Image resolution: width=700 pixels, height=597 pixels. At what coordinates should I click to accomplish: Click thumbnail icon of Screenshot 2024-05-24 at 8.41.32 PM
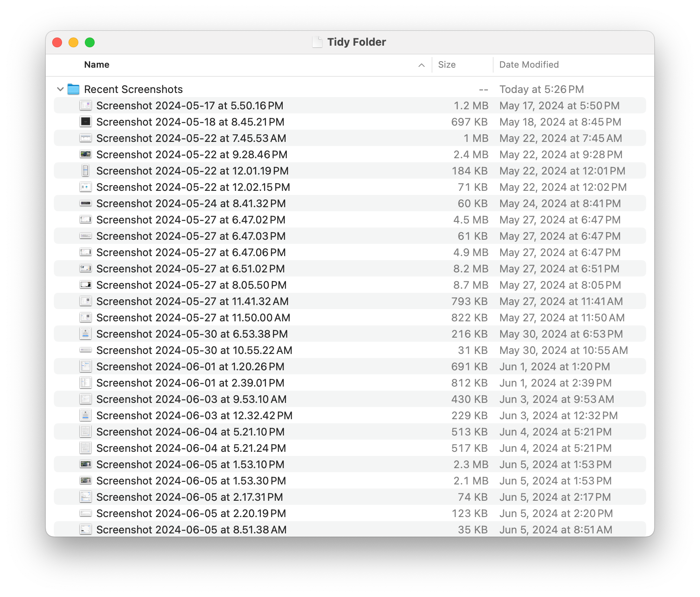pos(86,203)
